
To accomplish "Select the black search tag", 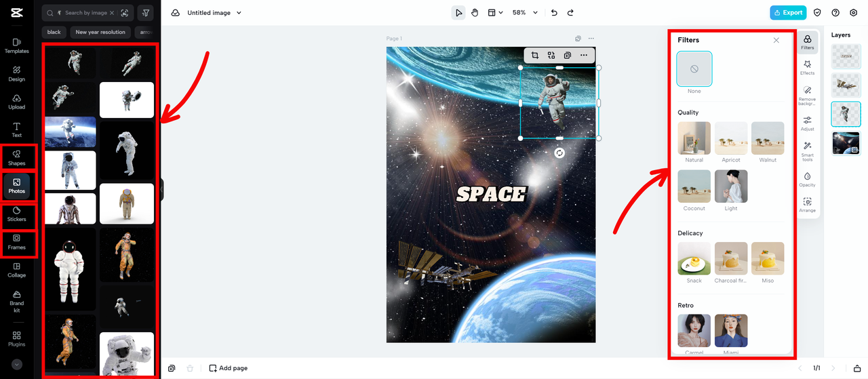I will click(x=54, y=32).
